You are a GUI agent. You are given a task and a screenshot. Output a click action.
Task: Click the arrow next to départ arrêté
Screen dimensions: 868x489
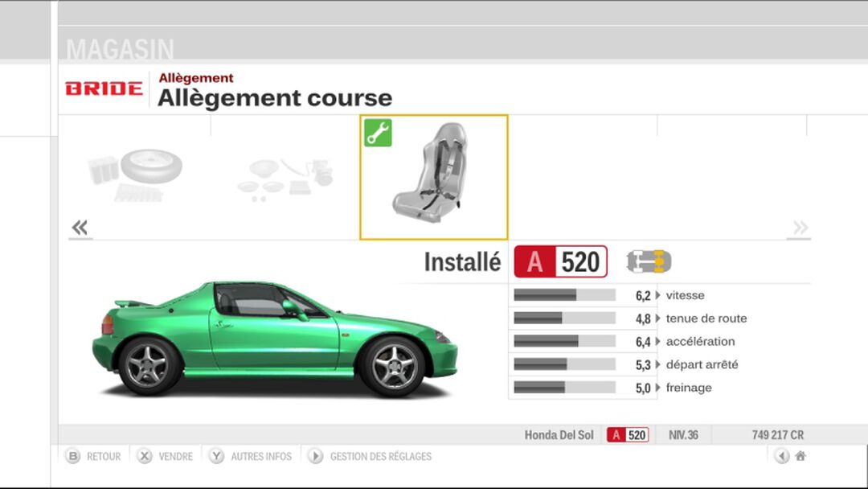pyautogui.click(x=657, y=364)
